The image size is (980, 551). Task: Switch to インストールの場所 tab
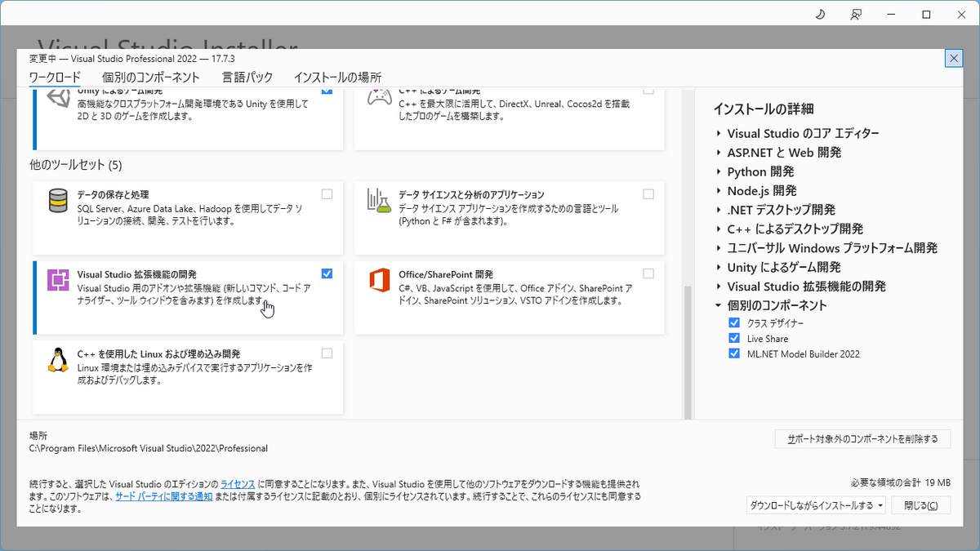337,78
